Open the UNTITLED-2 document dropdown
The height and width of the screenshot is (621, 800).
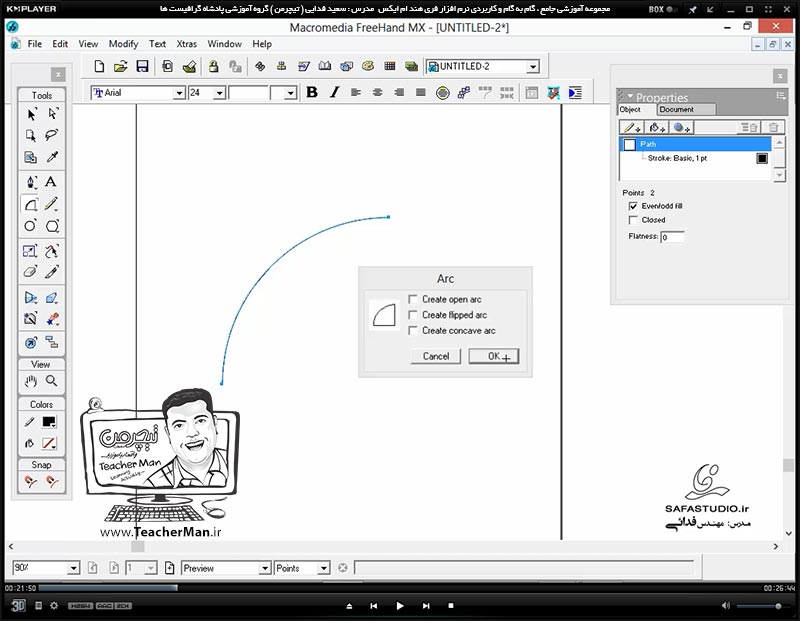(533, 67)
